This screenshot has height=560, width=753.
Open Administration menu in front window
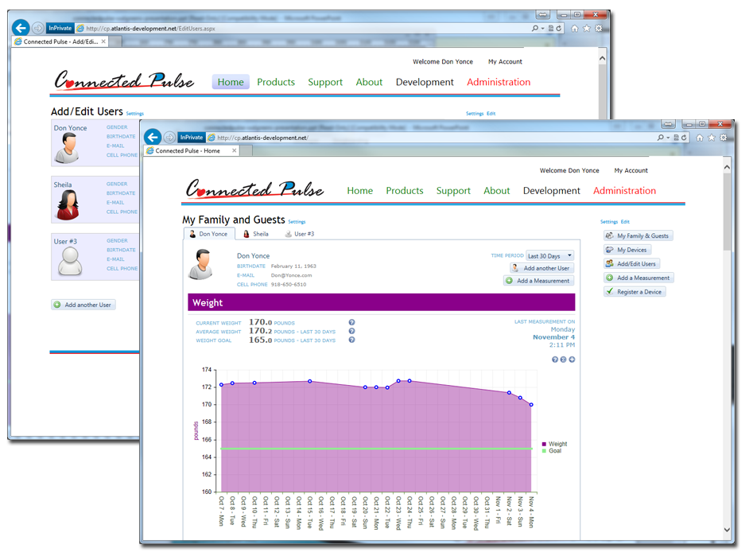tap(624, 191)
